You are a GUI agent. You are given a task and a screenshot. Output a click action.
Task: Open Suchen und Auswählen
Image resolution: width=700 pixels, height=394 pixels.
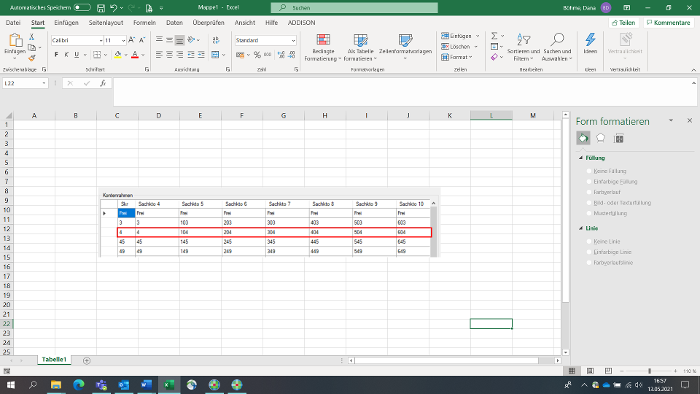(557, 47)
